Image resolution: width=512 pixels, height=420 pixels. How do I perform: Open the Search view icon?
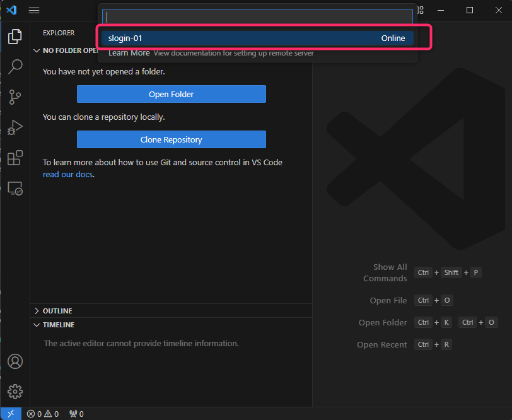click(15, 67)
